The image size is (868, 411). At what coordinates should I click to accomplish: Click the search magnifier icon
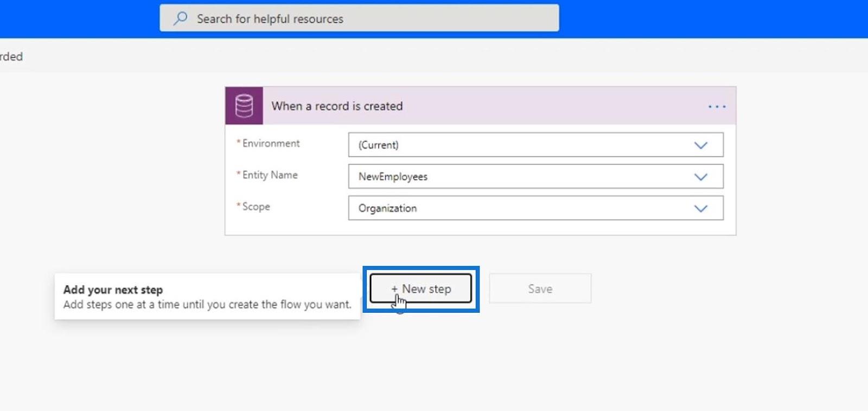181,18
